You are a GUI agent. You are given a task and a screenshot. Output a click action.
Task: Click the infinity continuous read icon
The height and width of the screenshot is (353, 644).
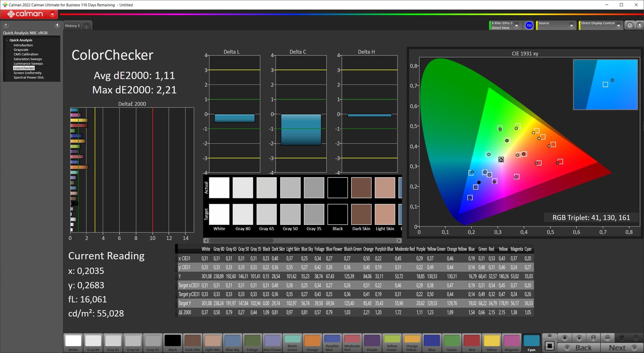pyautogui.click(x=607, y=338)
